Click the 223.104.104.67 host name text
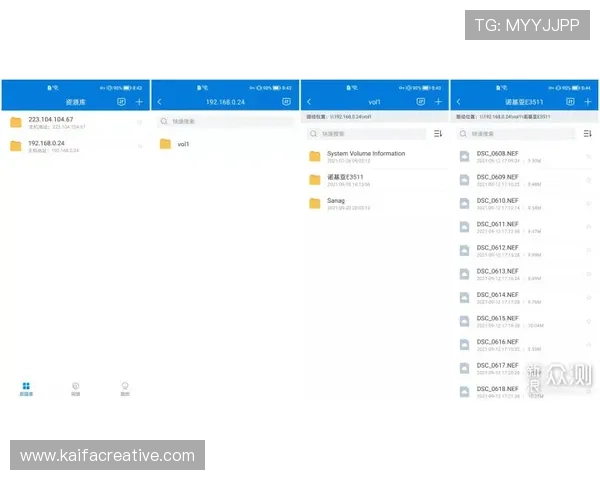600x480 pixels. tap(51, 119)
